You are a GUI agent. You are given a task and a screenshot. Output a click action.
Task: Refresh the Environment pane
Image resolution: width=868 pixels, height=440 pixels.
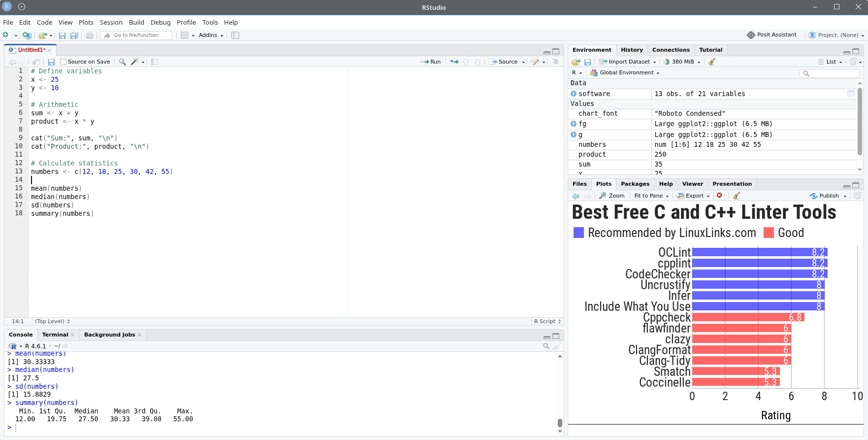853,62
